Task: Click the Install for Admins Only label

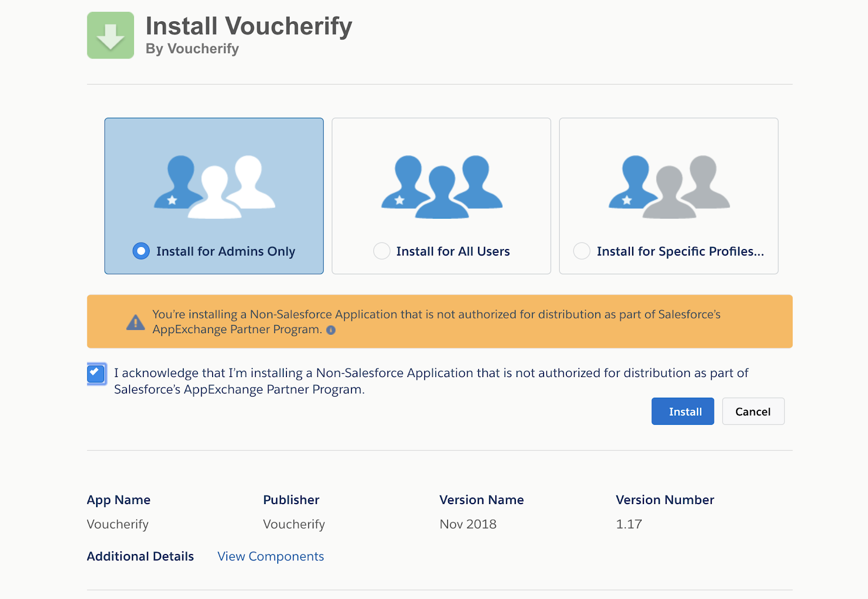Action: pyautogui.click(x=226, y=251)
